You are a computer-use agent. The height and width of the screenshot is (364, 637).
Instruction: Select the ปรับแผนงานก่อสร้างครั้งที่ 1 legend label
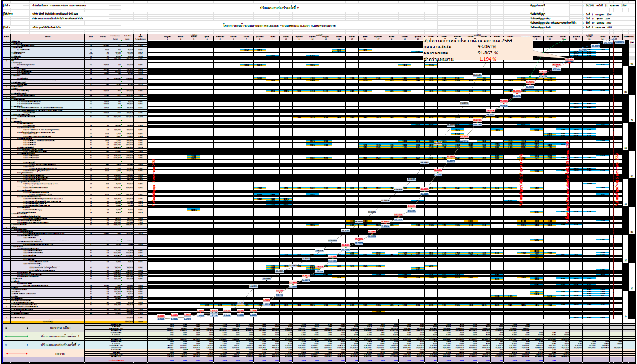(60, 336)
